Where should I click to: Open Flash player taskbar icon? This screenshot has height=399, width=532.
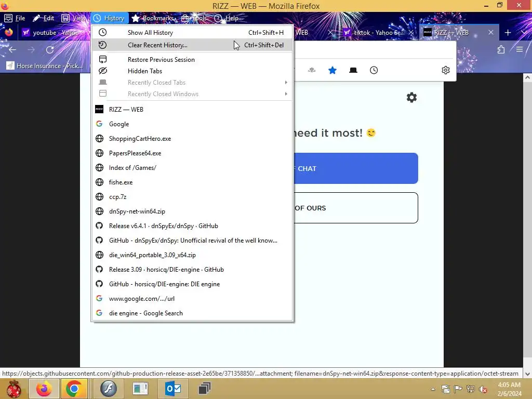coord(108,389)
